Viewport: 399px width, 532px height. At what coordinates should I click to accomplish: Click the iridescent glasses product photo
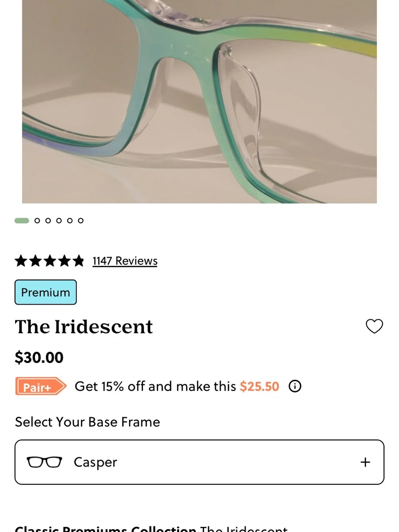199,101
